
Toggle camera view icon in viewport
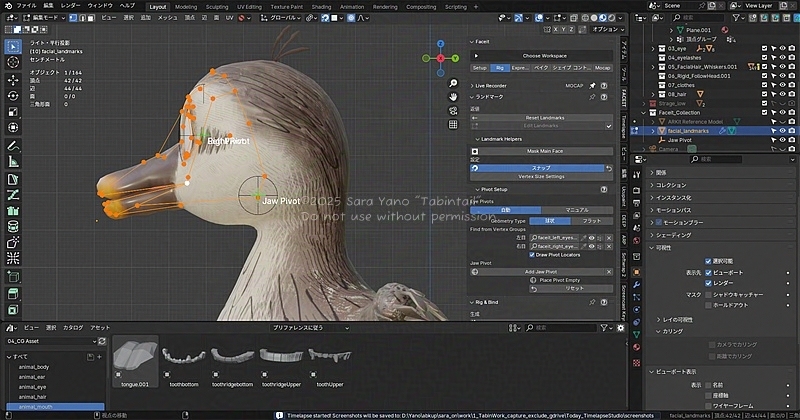click(x=453, y=111)
